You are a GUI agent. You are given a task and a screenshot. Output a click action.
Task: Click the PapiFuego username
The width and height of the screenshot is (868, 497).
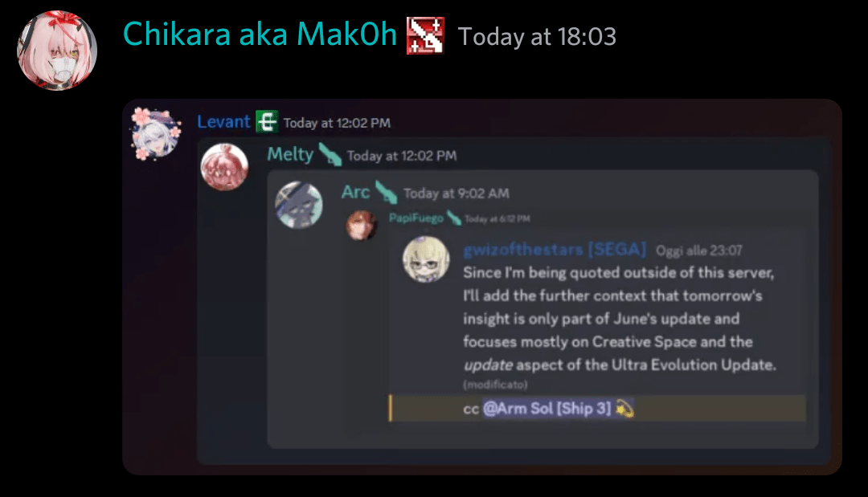[x=416, y=218]
